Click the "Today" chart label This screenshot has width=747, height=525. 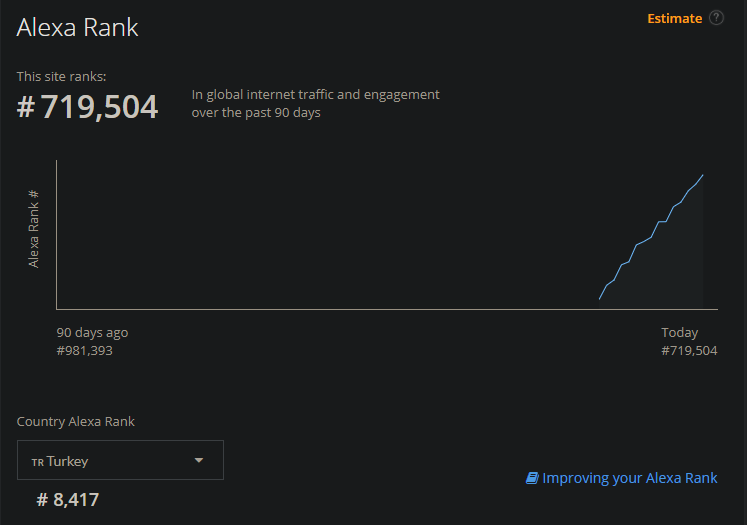pos(679,333)
